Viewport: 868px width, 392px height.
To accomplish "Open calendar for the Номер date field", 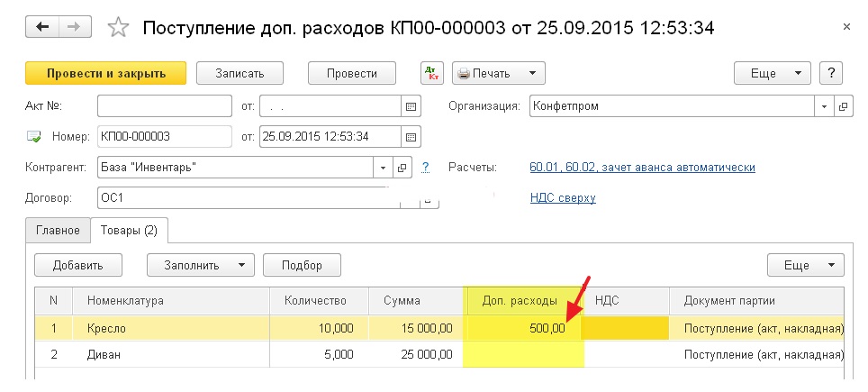I will tap(411, 137).
